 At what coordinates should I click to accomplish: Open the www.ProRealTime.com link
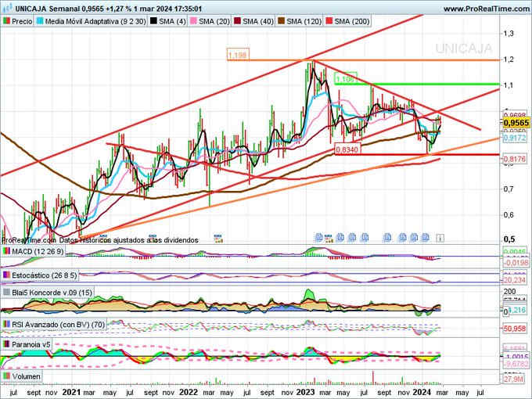tap(486, 9)
